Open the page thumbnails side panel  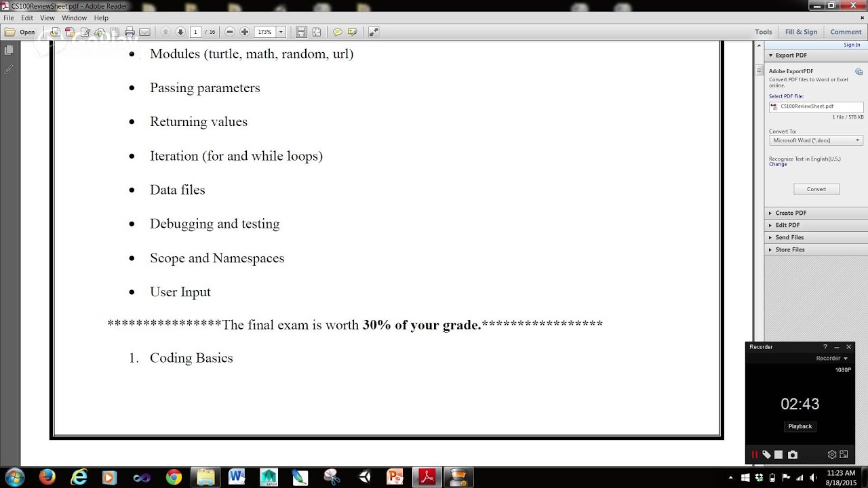(9, 50)
